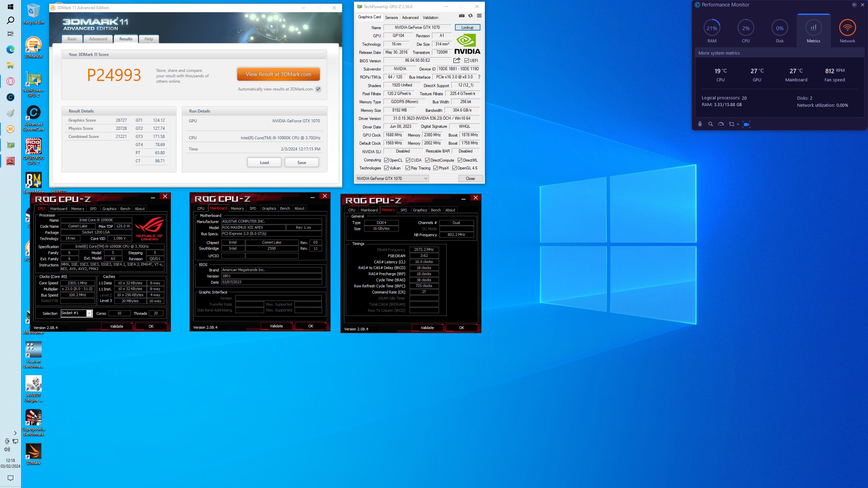
Task: Toggle the Ray Tracing checkbox in GPU-Z
Action: [x=408, y=168]
